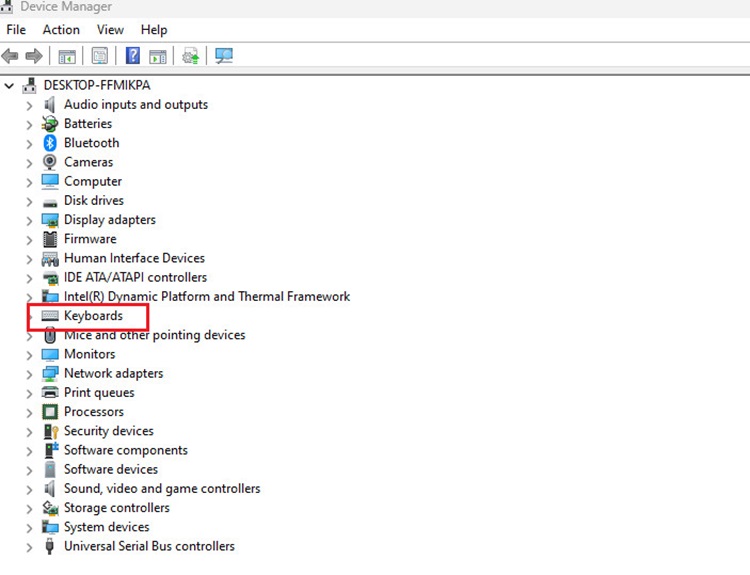Select the Processors tree item
This screenshot has width=750, height=575.
point(94,412)
